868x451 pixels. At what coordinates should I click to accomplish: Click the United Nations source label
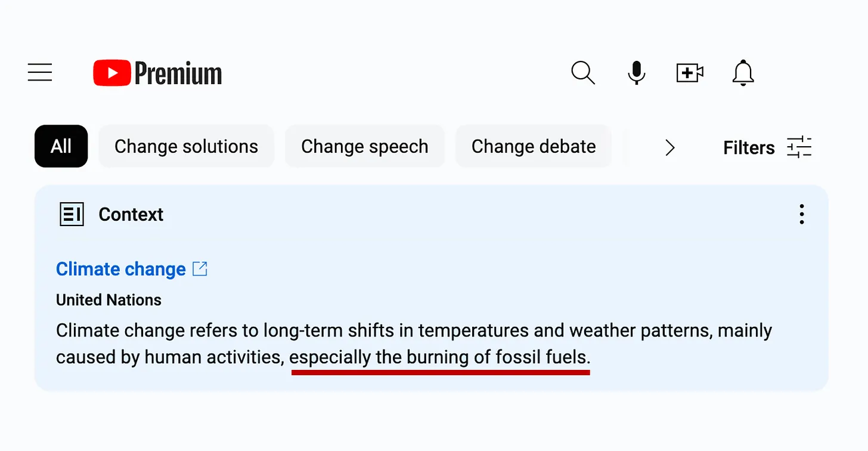(108, 299)
